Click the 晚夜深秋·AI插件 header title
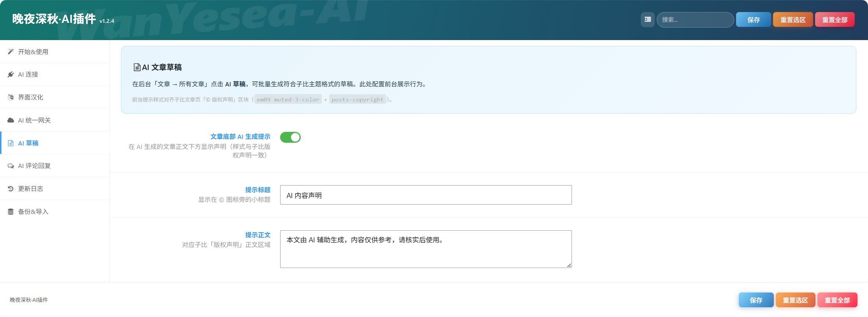 pos(54,19)
